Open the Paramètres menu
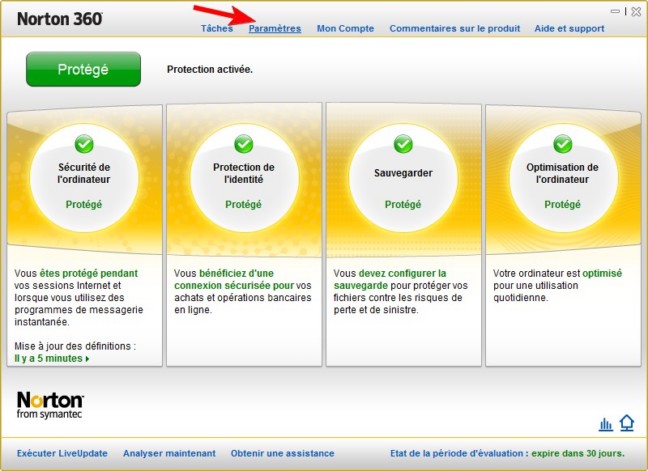This screenshot has width=648, height=471. (x=275, y=29)
